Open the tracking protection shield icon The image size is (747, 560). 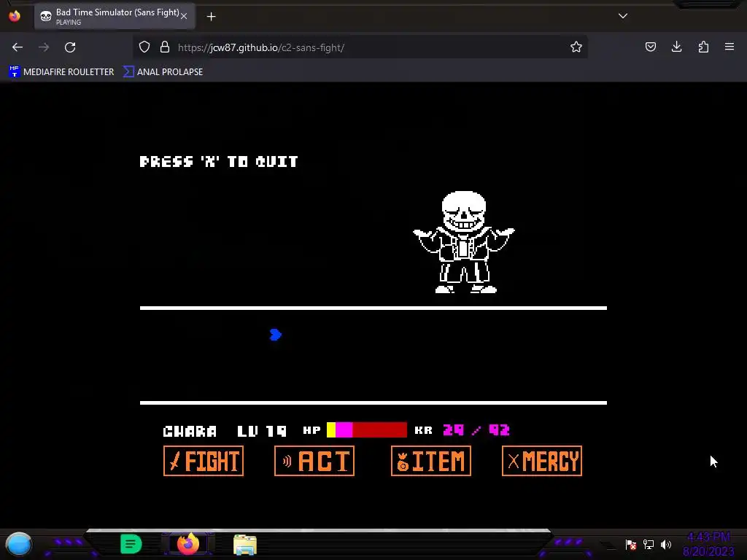(x=144, y=47)
